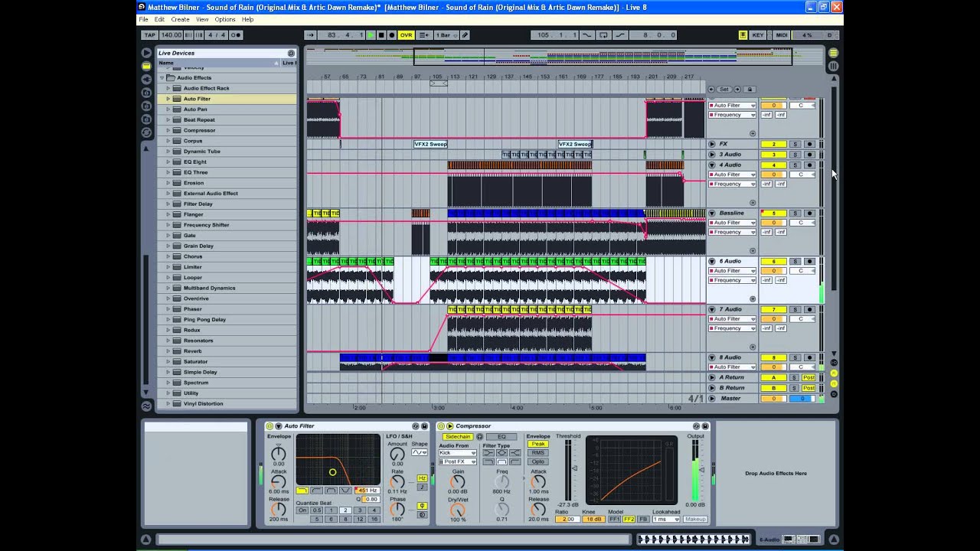Toggle the Draw Mode pencil
The width and height of the screenshot is (980, 551).
pyautogui.click(x=465, y=35)
